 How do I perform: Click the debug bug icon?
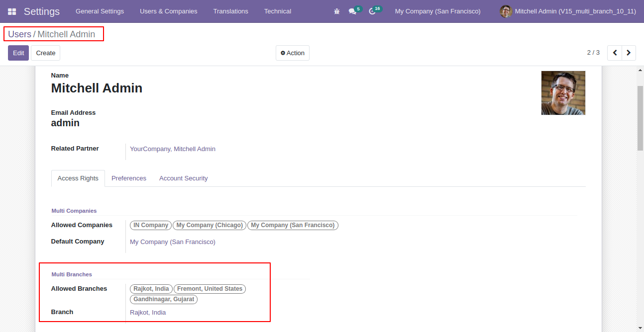337,11
